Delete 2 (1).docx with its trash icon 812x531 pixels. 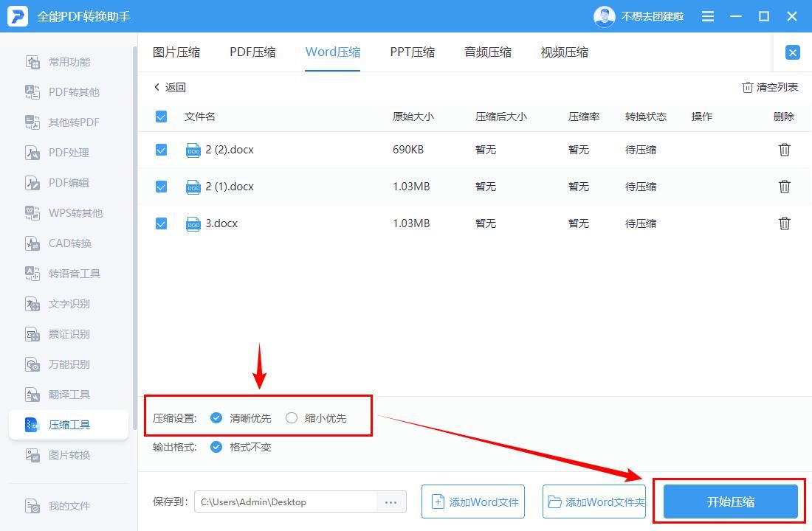784,187
